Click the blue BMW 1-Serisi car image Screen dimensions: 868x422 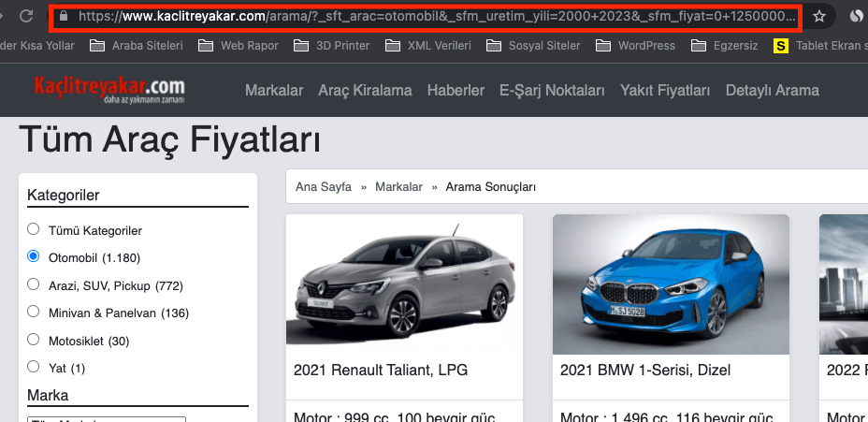671,284
